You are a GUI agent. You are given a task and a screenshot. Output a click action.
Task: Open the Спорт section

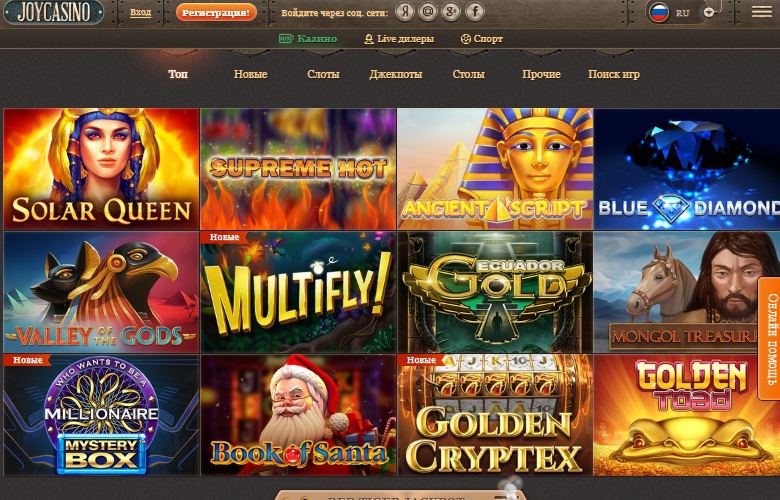(482, 39)
